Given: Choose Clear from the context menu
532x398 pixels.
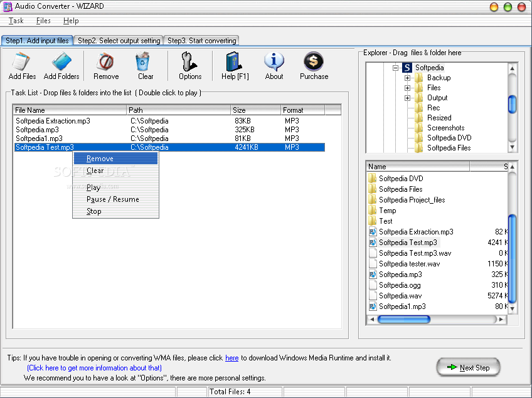Looking at the screenshot, I should pyautogui.click(x=115, y=170).
